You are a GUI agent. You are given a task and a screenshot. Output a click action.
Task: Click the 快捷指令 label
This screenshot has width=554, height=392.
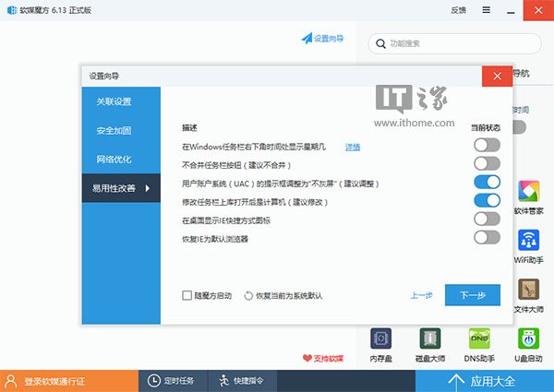coord(248,381)
